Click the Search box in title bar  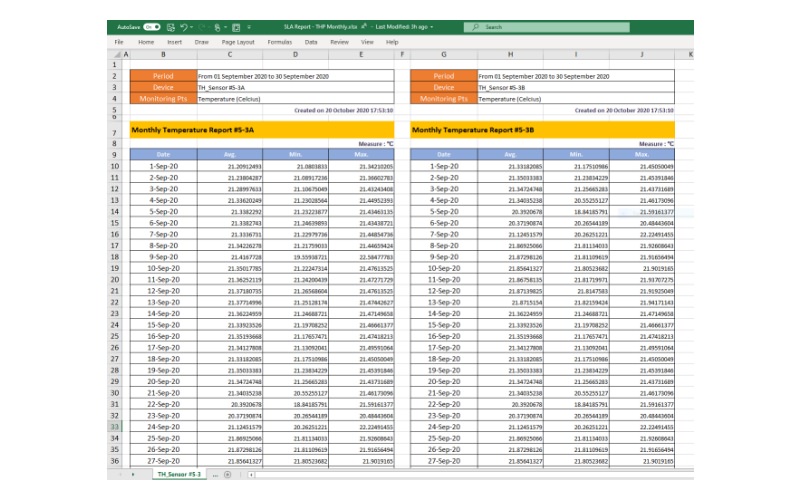[x=520, y=27]
